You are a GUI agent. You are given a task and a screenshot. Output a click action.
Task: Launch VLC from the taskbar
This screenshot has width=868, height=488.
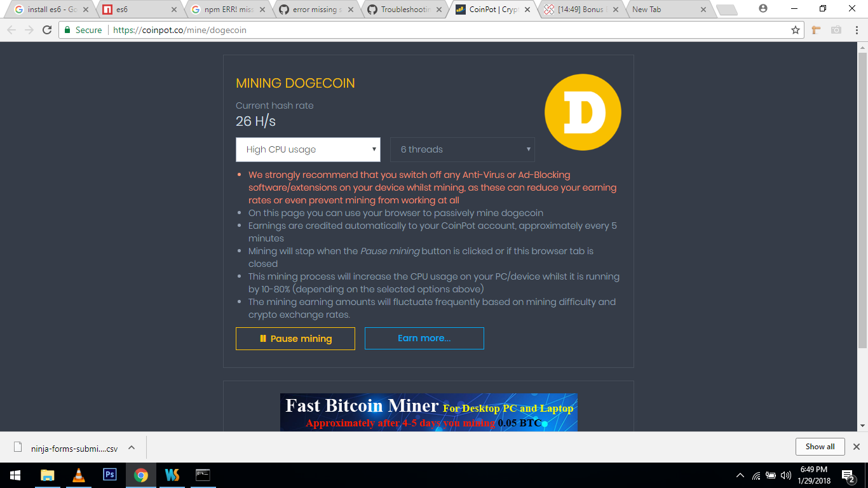coord(79,475)
